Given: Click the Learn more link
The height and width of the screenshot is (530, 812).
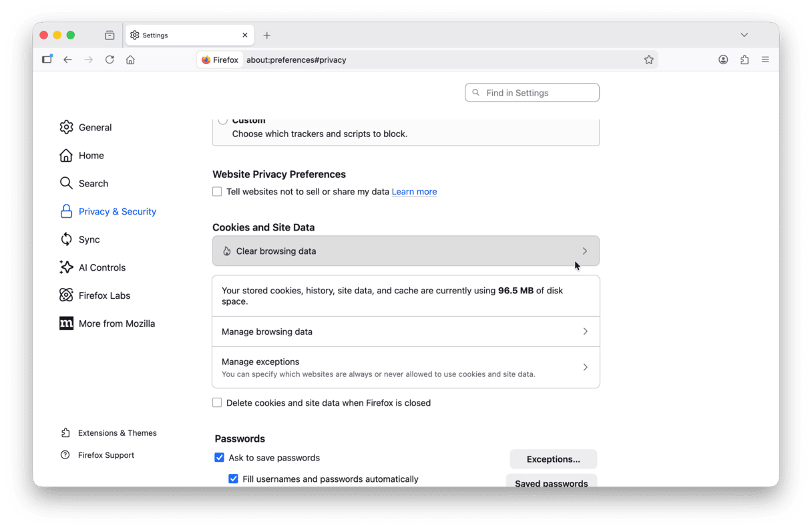Looking at the screenshot, I should [x=414, y=191].
